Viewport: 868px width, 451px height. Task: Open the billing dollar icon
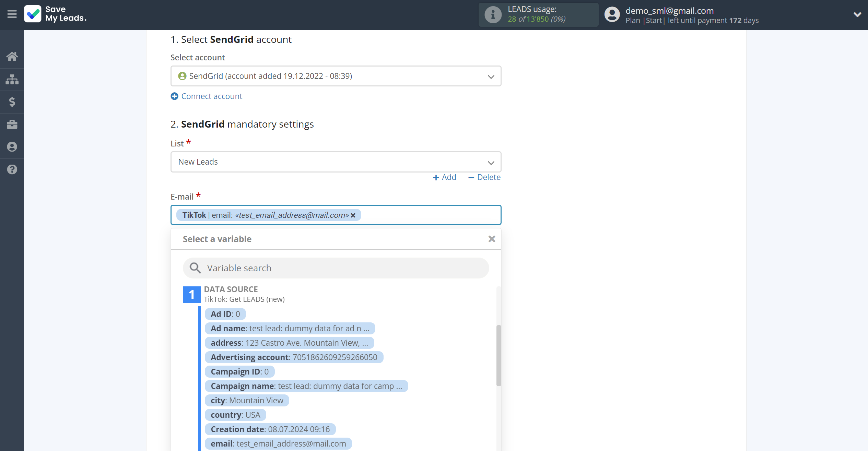coord(12,102)
